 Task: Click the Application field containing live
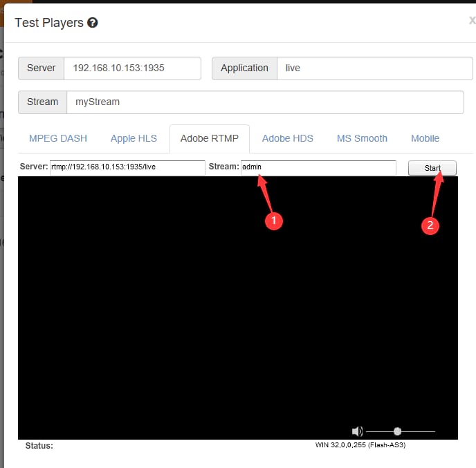[374, 68]
